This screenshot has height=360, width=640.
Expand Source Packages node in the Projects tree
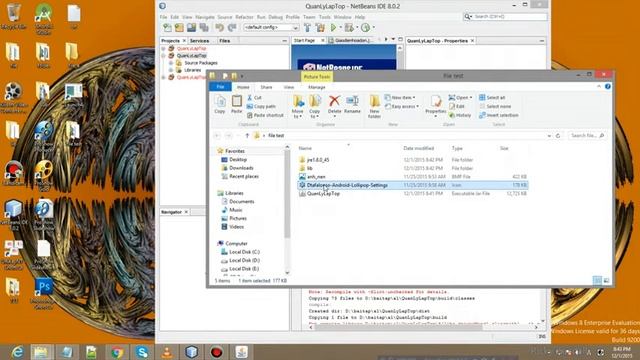coord(171,63)
